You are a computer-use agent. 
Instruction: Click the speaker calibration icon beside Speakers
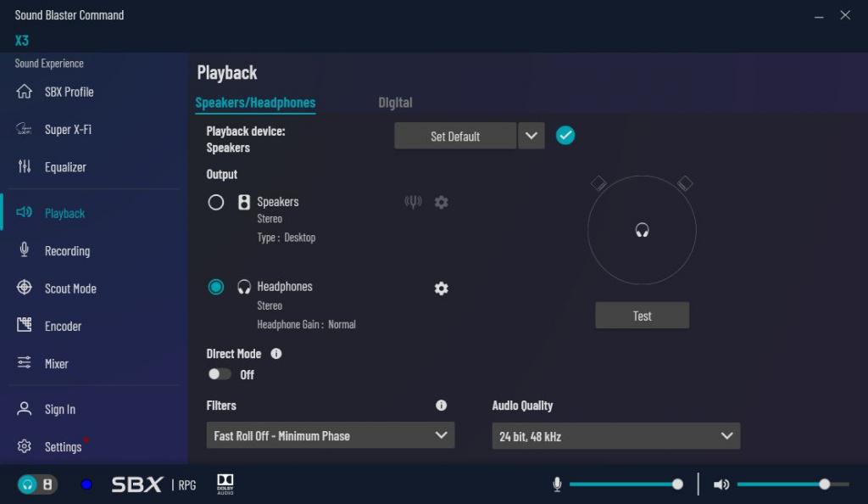click(x=413, y=202)
